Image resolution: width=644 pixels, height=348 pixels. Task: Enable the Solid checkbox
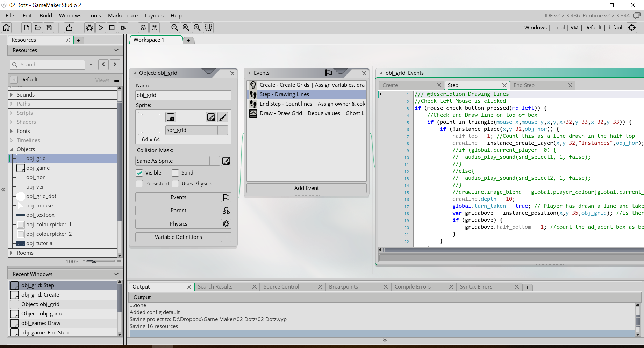click(x=176, y=173)
